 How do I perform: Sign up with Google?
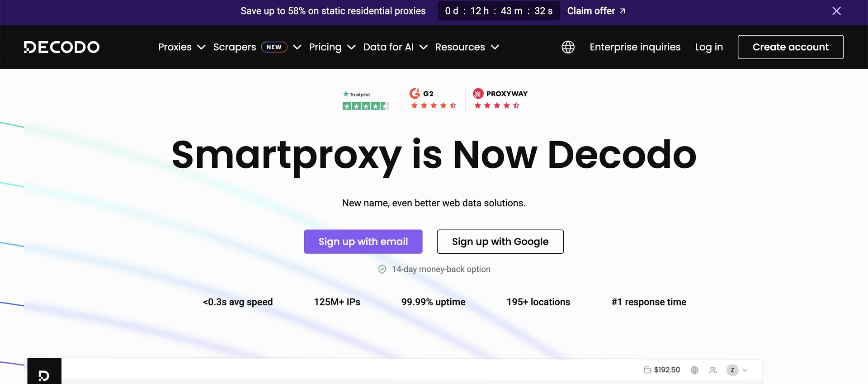(x=500, y=242)
